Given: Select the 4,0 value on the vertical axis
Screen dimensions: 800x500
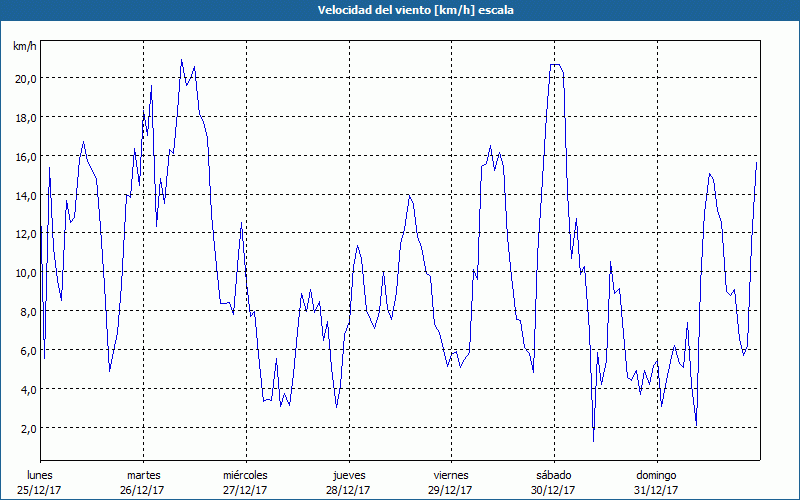Looking at the screenshot, I should pyautogui.click(x=27, y=389).
